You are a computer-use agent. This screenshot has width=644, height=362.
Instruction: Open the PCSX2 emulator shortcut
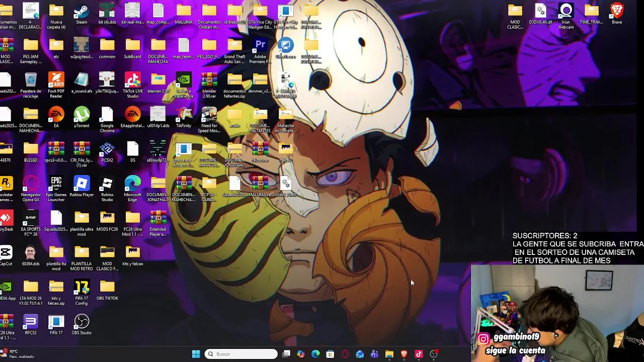click(x=107, y=152)
